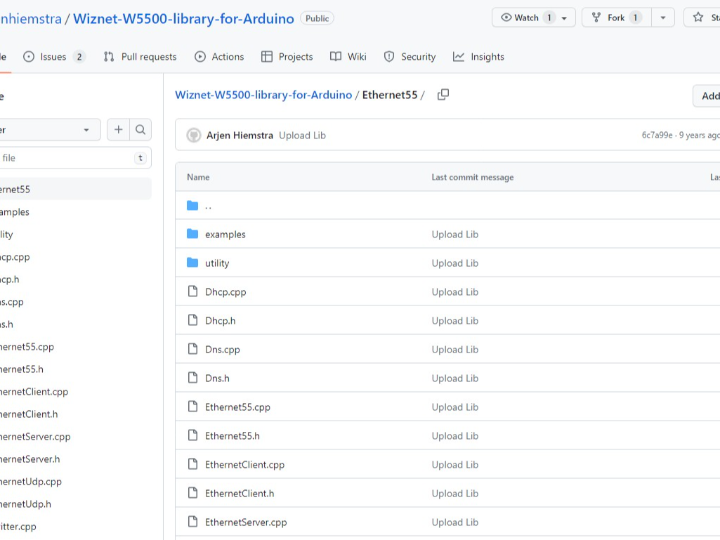Go up to parent directory folder icon
Image resolution: width=720 pixels, height=540 pixels.
(192, 205)
